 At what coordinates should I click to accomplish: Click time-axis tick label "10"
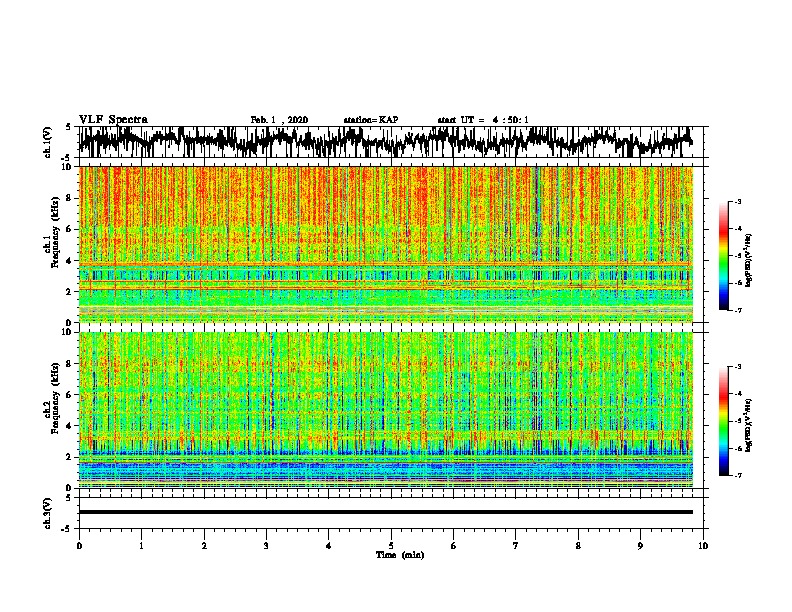pos(703,546)
